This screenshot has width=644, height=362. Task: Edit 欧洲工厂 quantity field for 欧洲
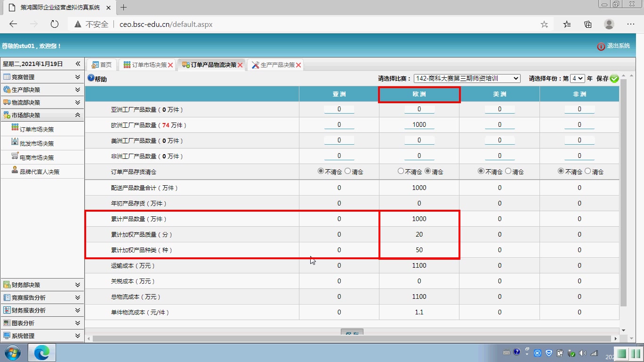pyautogui.click(x=419, y=125)
